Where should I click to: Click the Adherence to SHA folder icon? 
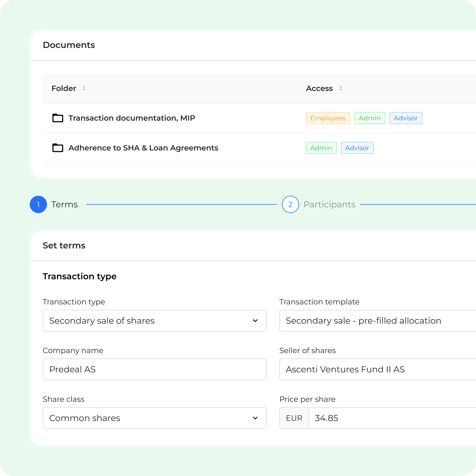[58, 148]
